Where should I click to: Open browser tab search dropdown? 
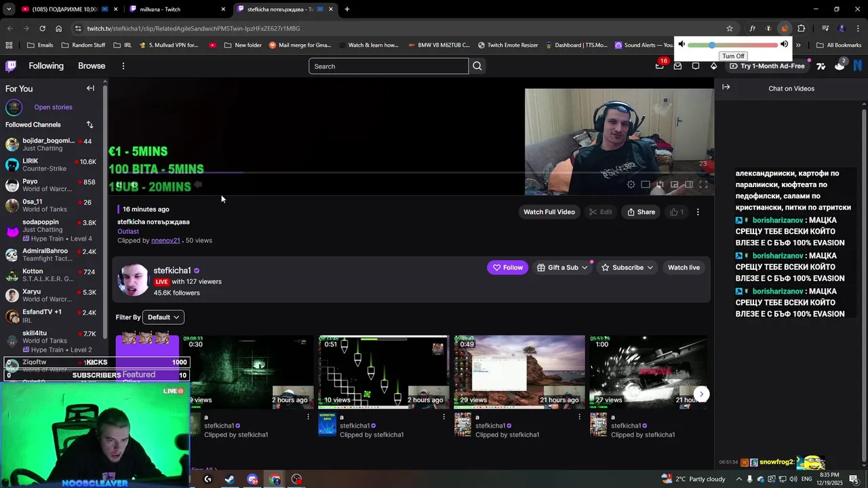[x=9, y=9]
